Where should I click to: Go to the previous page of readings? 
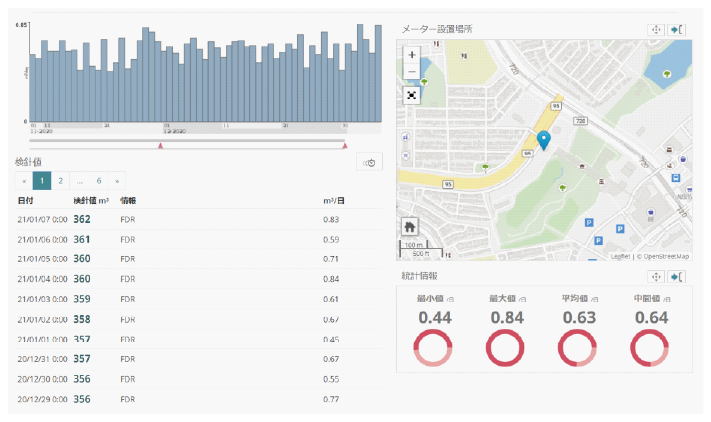tap(25, 181)
